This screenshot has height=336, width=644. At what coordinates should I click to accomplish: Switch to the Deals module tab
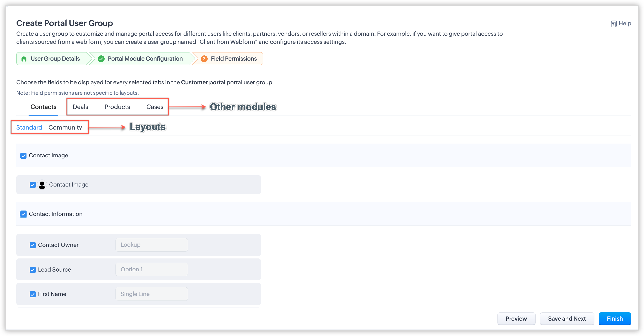tap(80, 107)
